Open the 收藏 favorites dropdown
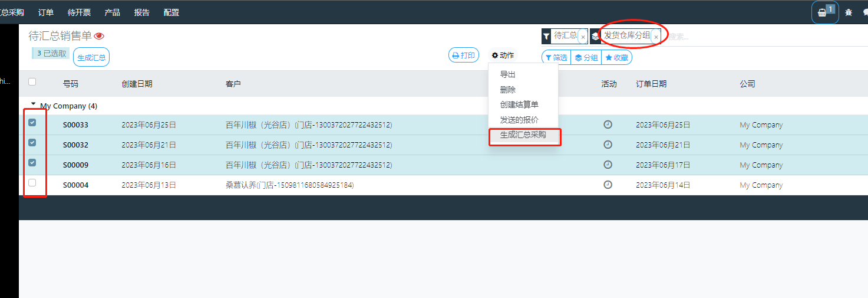Viewport: 868px width, 298px height. pyautogui.click(x=616, y=57)
